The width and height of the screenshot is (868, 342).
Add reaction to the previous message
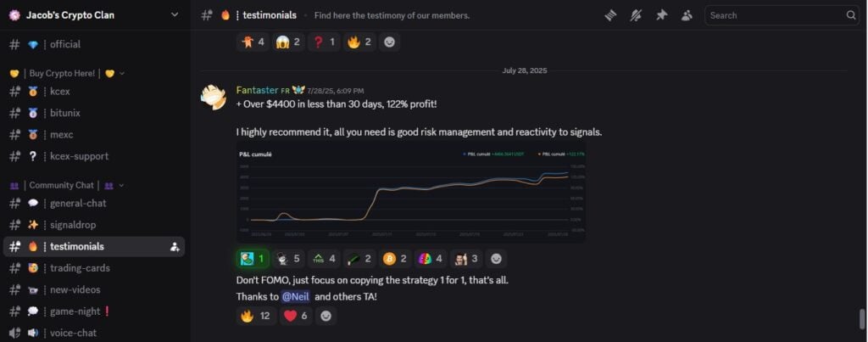pyautogui.click(x=390, y=42)
